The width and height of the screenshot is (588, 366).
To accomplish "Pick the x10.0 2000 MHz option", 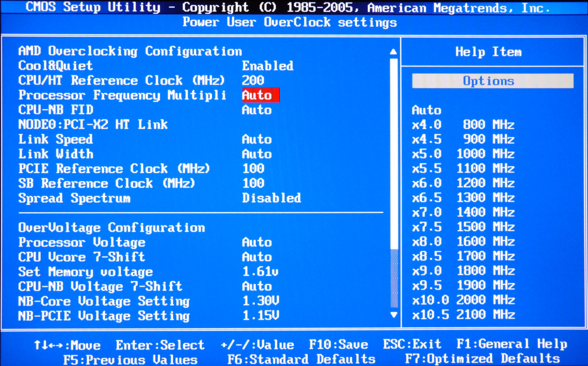I will [463, 300].
